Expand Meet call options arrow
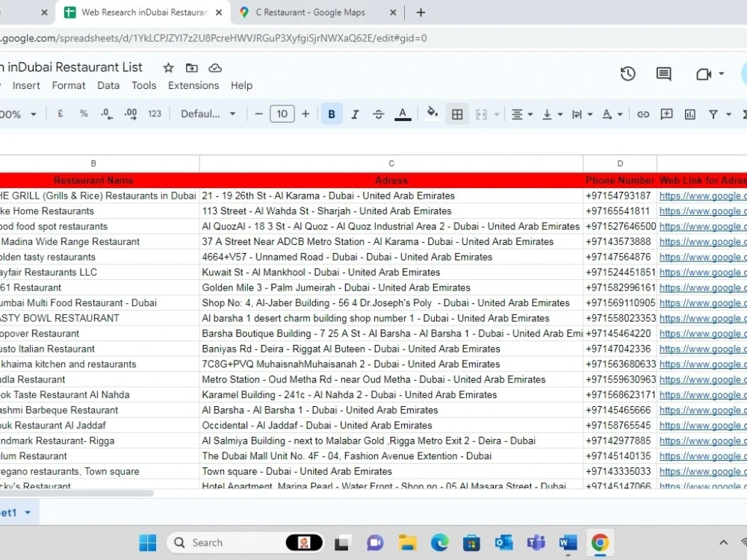Viewport: 747px width, 560px height. 722,74
